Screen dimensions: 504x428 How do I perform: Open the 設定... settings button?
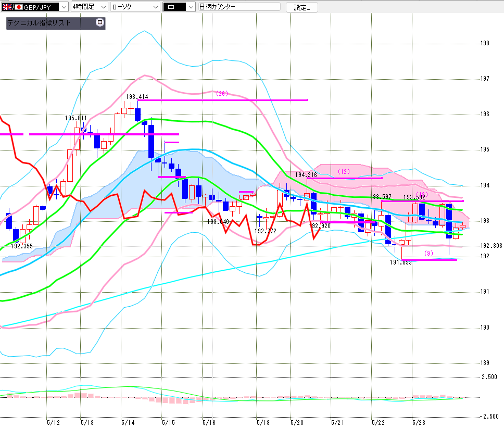[x=301, y=7]
